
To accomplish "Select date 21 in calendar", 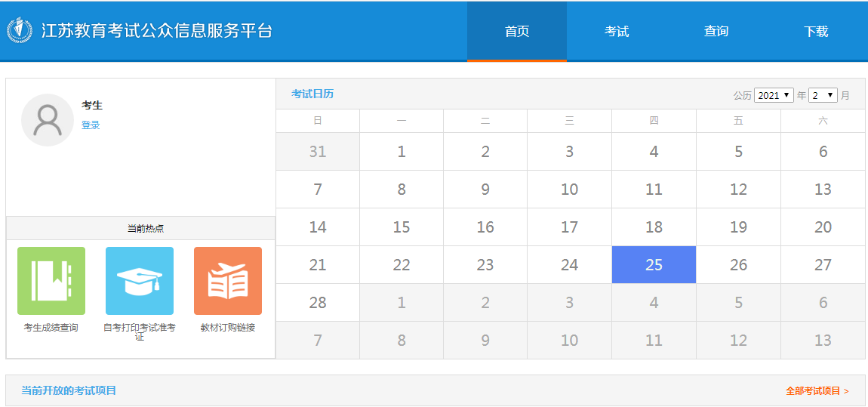I will (x=318, y=265).
